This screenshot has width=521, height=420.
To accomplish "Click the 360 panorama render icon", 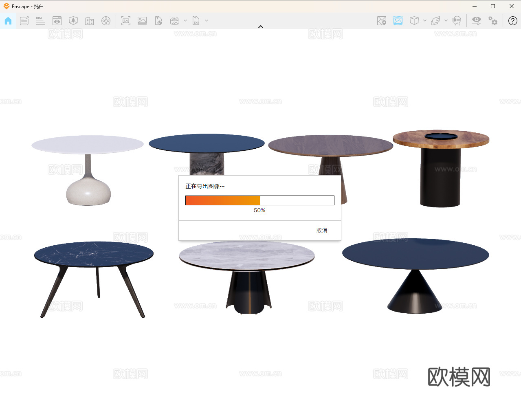I will [175, 21].
